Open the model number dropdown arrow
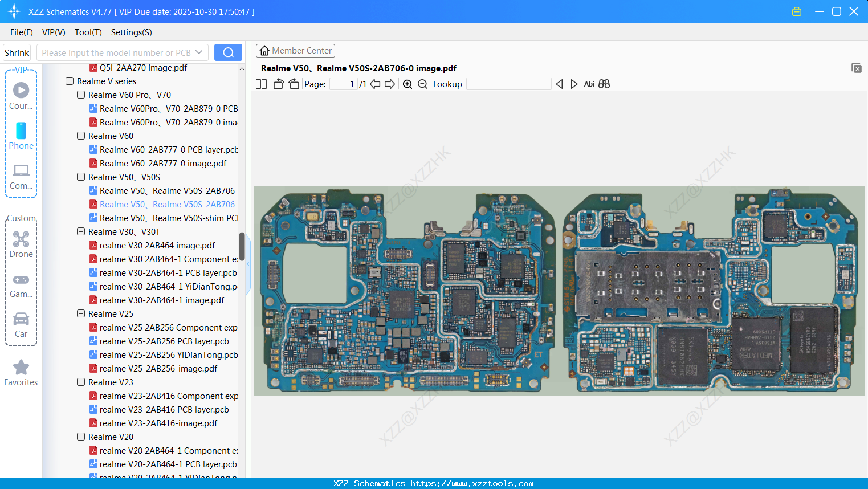Image resolution: width=868 pixels, height=489 pixels. pos(199,52)
